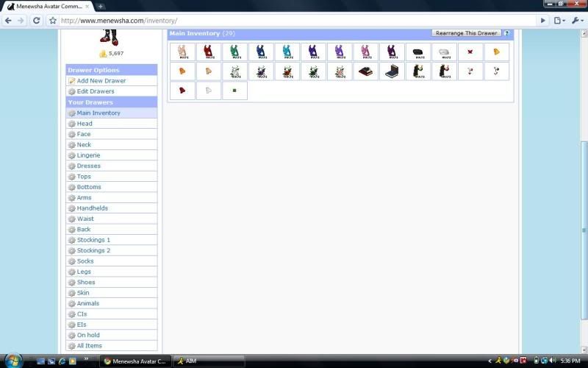Click the gear icon beside EIs
Viewport: 588px width, 368px height.
tap(71, 325)
